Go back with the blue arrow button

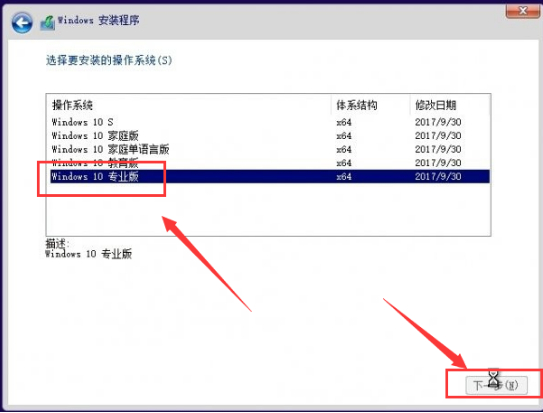click(22, 23)
